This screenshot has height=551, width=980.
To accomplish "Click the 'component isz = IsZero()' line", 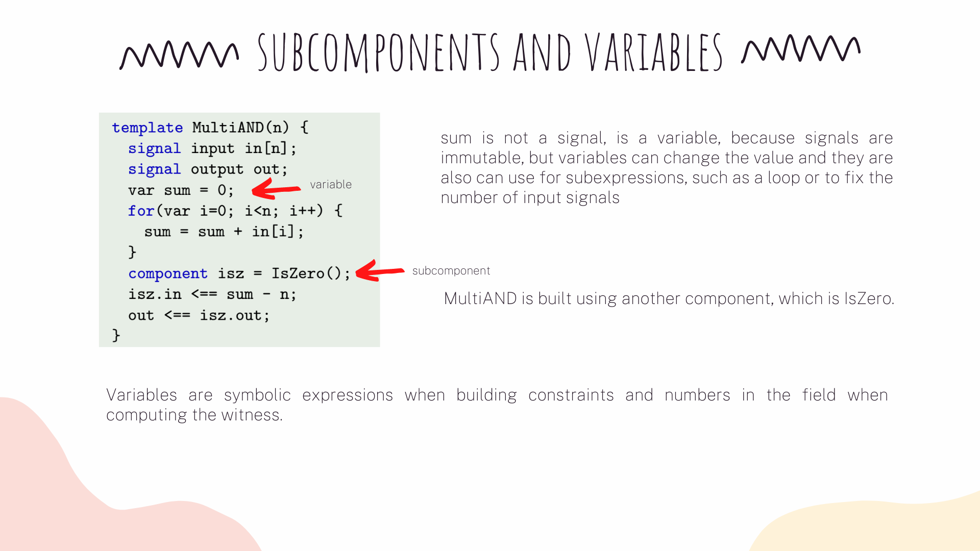I will pyautogui.click(x=236, y=272).
